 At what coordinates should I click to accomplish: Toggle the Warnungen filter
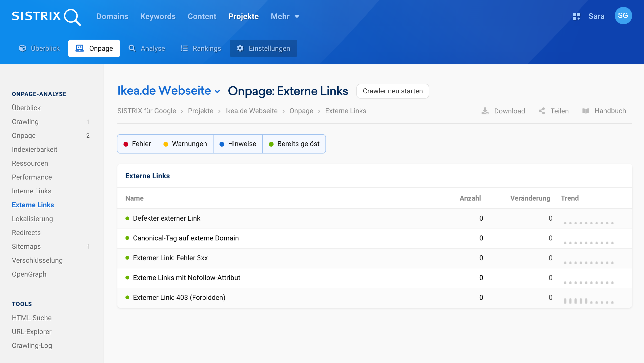pyautogui.click(x=185, y=144)
